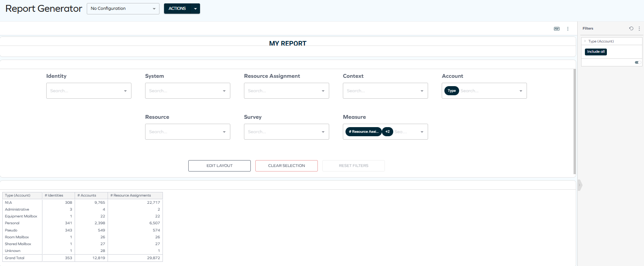Viewport: 644px width, 266px height.
Task: Sort by Type (Account) column header
Action: 22,195
